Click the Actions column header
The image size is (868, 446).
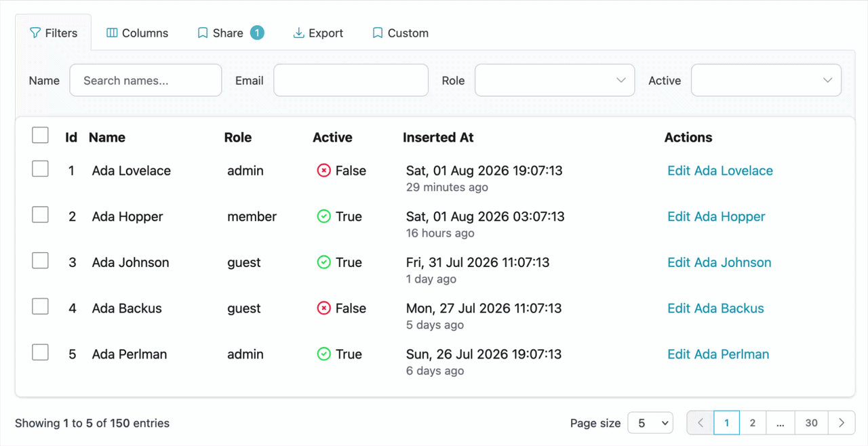[x=688, y=138]
